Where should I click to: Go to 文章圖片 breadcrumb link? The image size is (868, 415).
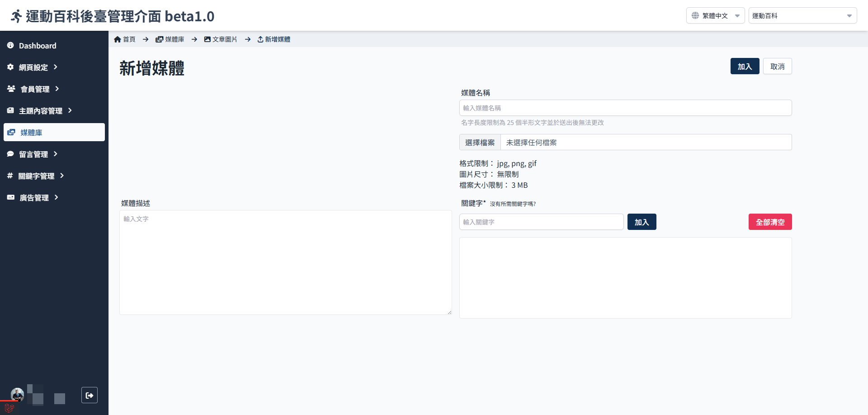pyautogui.click(x=225, y=39)
